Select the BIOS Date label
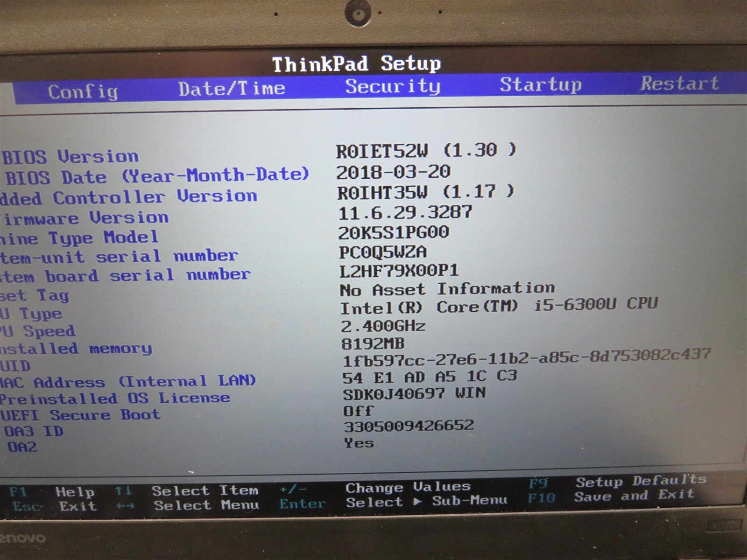Screen dimensions: 747x560 (157, 176)
